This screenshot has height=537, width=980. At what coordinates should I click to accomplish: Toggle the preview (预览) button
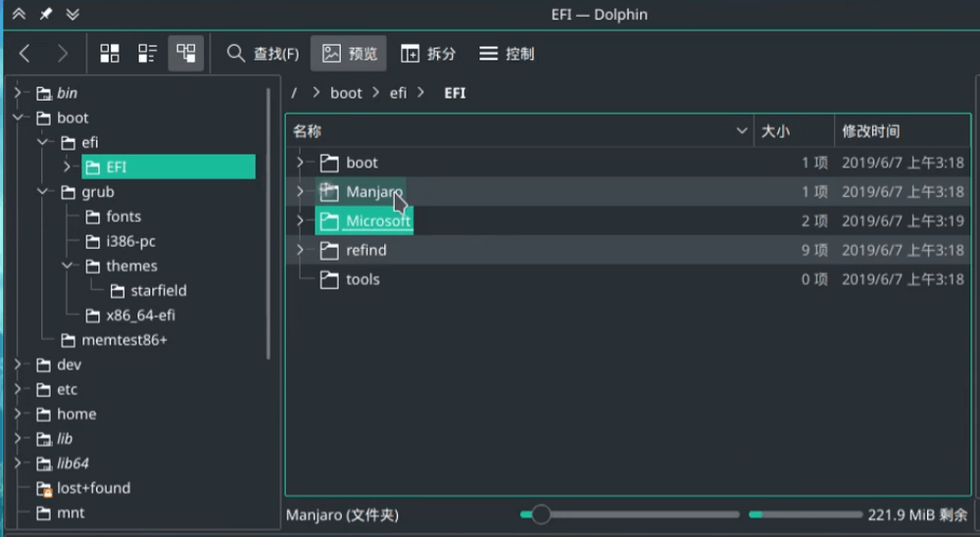349,54
